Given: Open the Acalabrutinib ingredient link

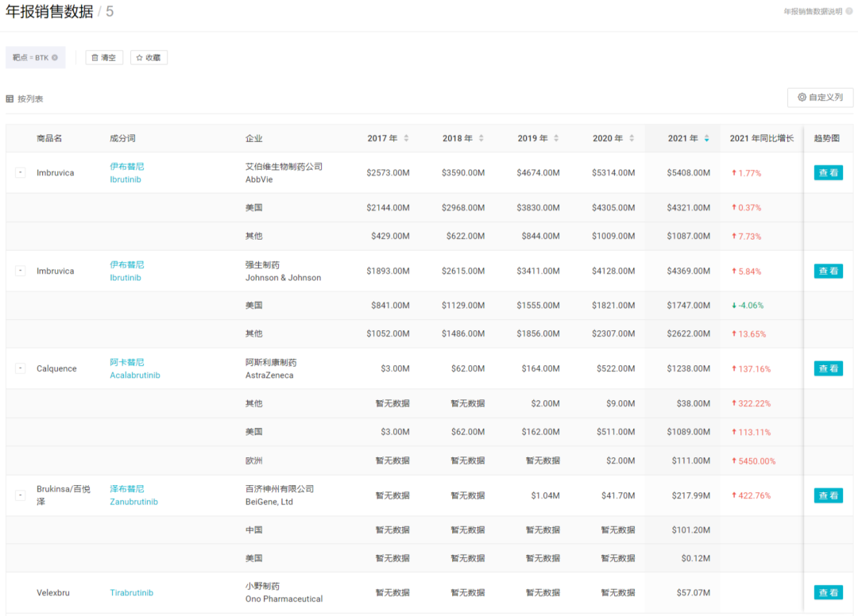Looking at the screenshot, I should click(135, 375).
